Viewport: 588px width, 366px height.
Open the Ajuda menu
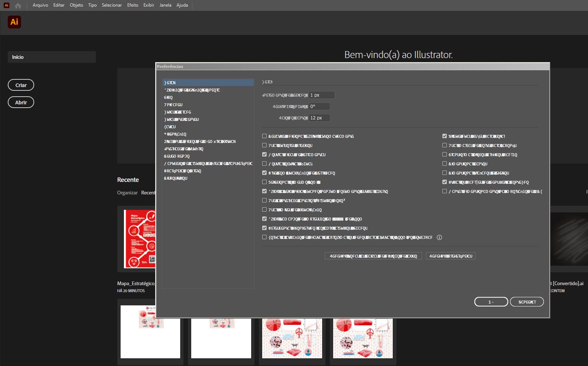[x=182, y=5]
